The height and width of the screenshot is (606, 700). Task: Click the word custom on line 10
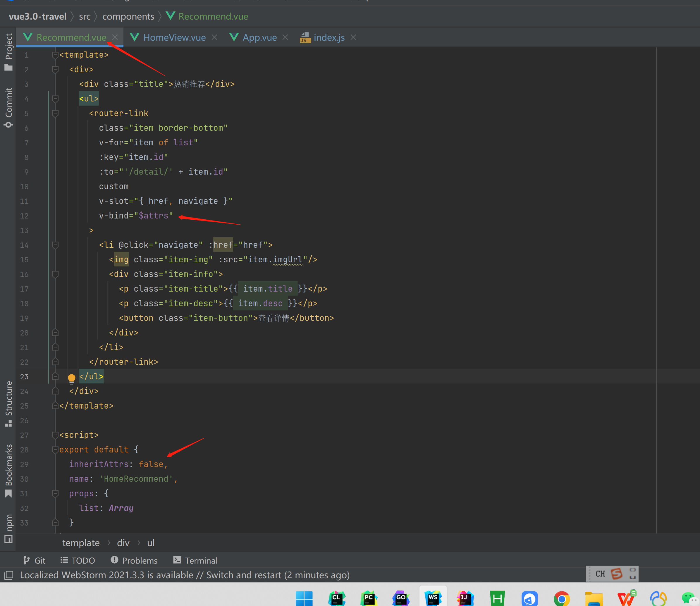(113, 186)
